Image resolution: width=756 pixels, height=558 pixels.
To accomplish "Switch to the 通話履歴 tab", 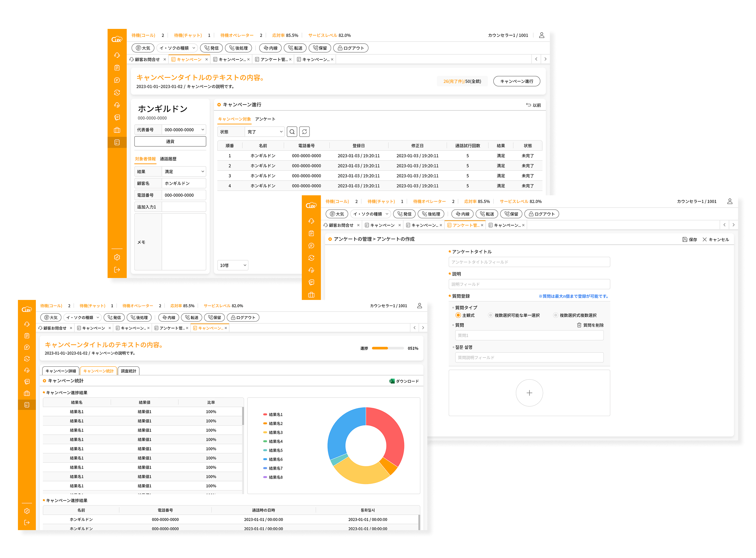I will pyautogui.click(x=168, y=159).
